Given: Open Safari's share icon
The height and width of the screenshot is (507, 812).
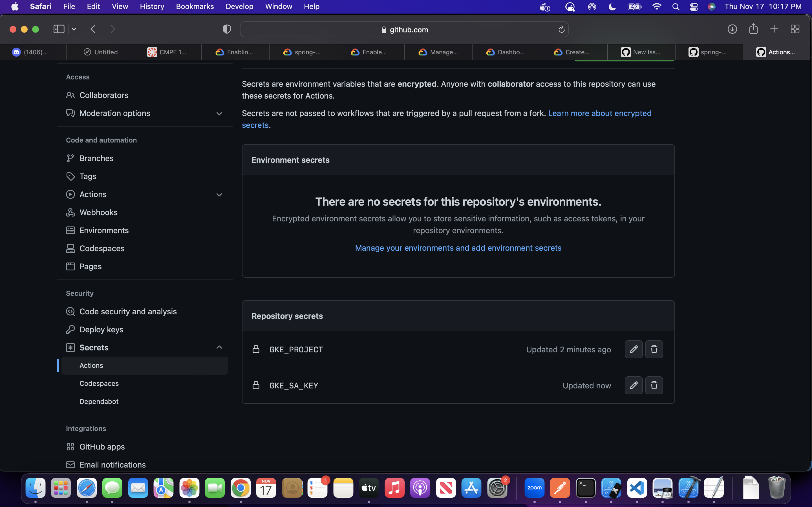Looking at the screenshot, I should [753, 29].
